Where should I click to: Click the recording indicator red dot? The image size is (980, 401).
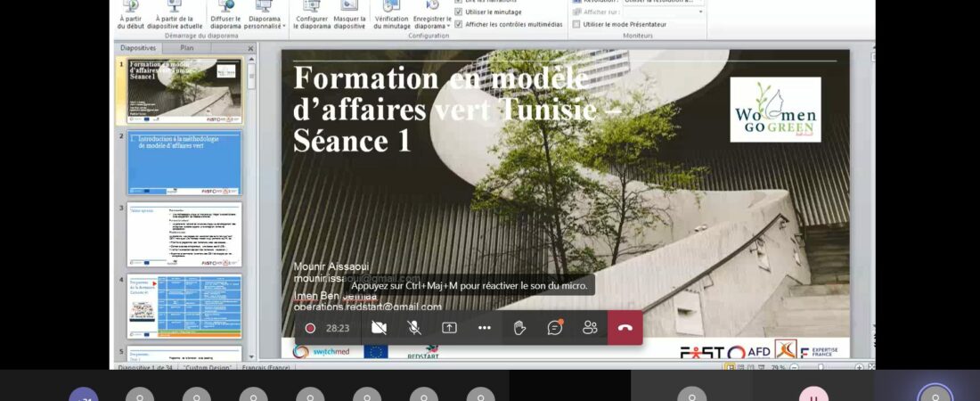point(310,328)
